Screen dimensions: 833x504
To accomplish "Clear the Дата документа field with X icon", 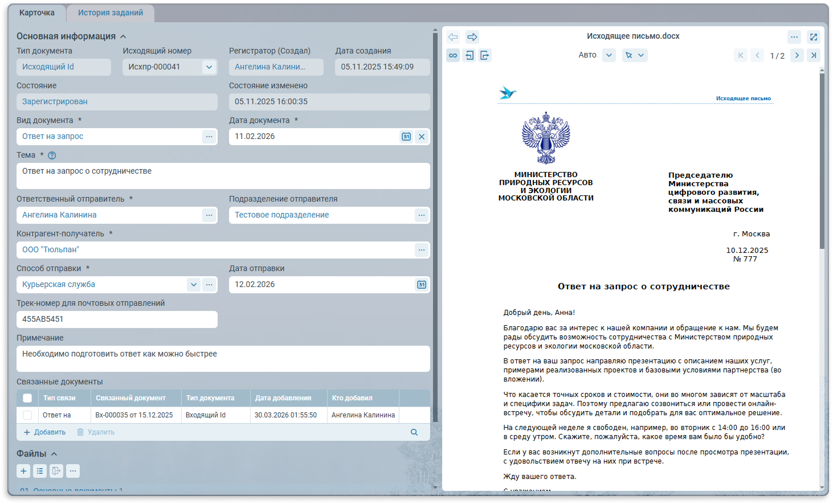I will coord(422,137).
